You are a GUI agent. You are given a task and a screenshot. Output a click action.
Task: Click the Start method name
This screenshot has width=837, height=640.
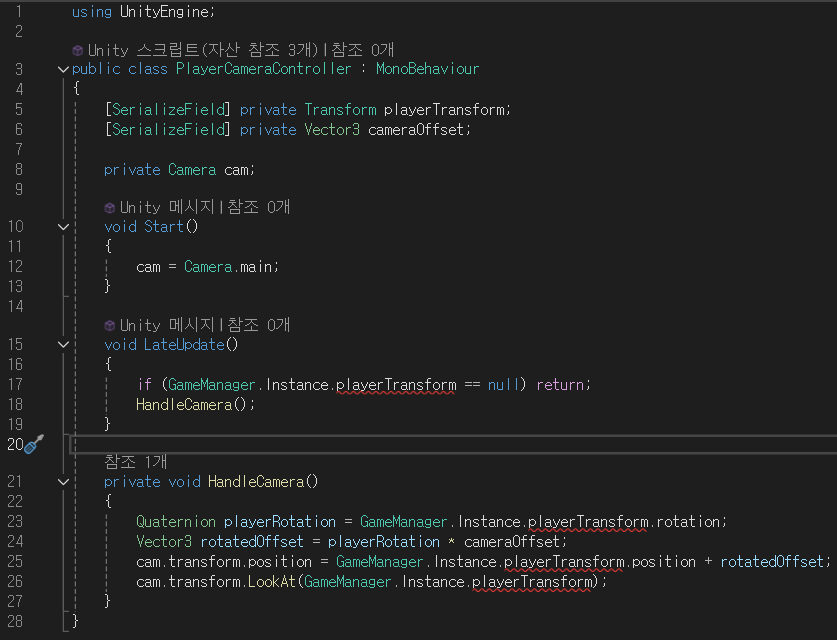[x=164, y=226]
